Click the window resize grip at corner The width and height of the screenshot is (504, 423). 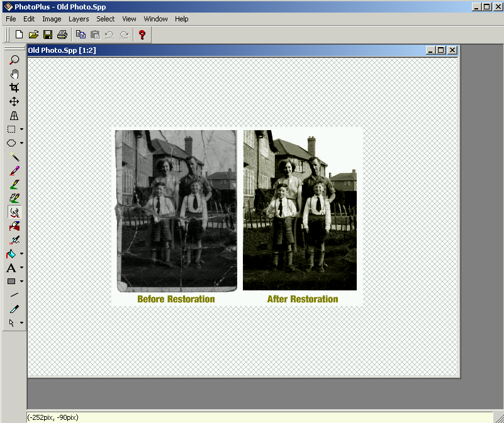coord(499,418)
